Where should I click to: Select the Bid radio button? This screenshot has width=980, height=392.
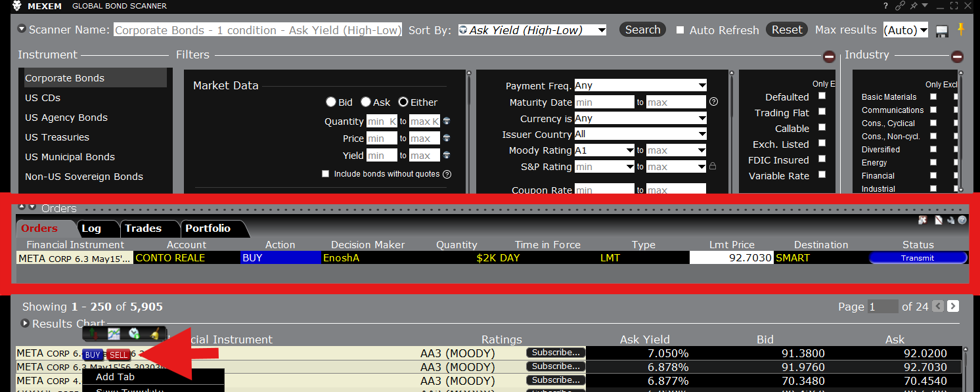[x=331, y=102]
